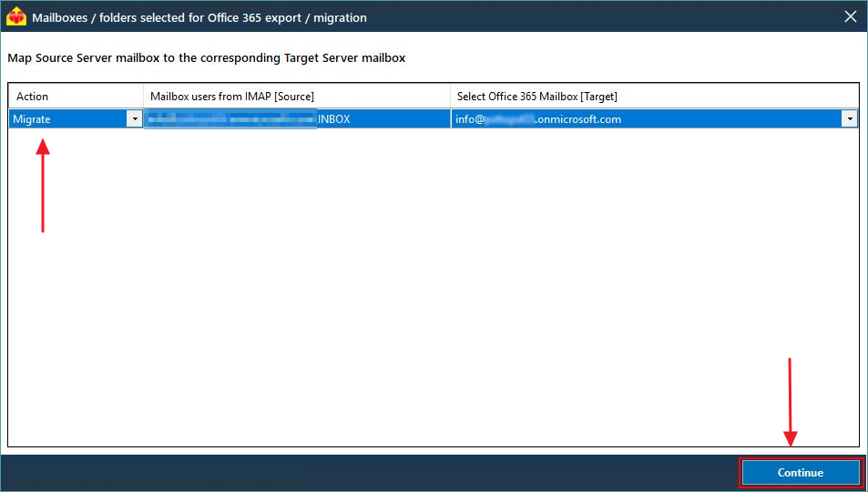Expand the Office 365 target mailbox dropdown
Image resolution: width=868 pixels, height=492 pixels.
pyautogui.click(x=849, y=119)
